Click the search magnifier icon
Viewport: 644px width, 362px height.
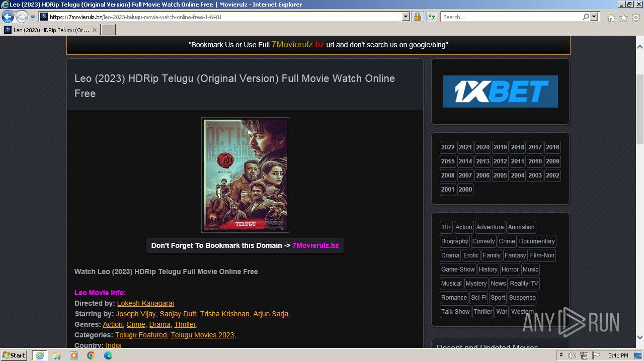[x=586, y=17]
